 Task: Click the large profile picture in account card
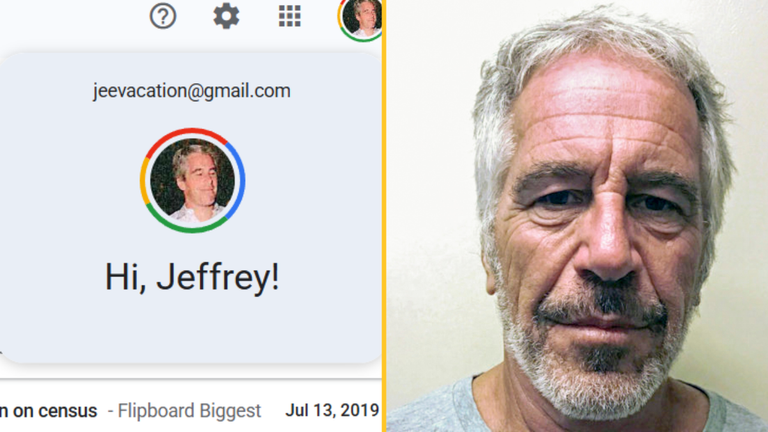tap(192, 180)
